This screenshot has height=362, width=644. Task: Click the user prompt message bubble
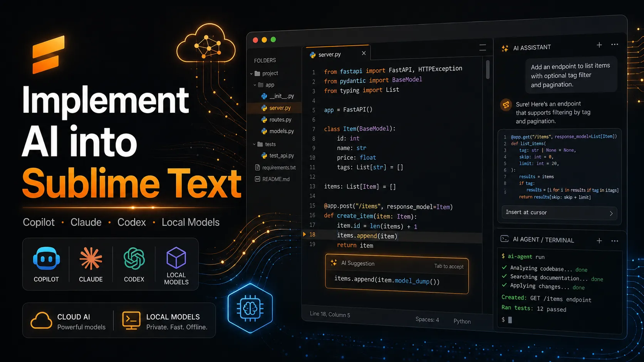[571, 75]
